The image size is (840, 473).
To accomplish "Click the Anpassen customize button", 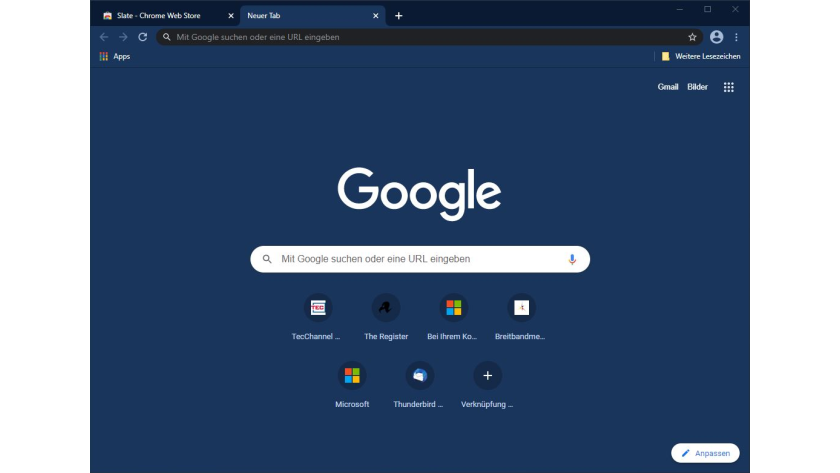I will pyautogui.click(x=705, y=453).
